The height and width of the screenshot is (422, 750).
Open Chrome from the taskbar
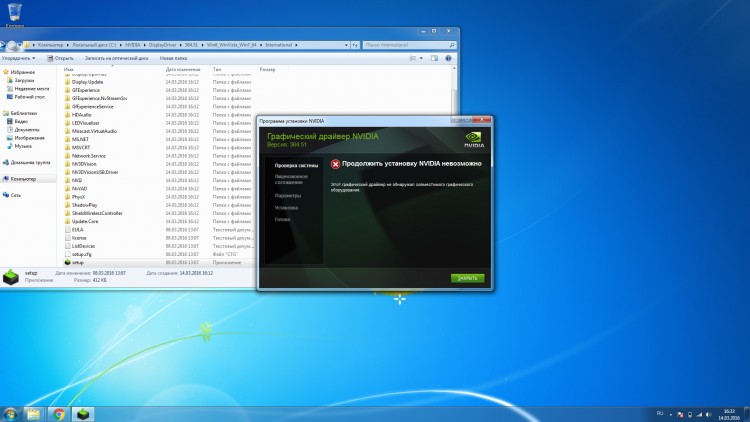59,414
